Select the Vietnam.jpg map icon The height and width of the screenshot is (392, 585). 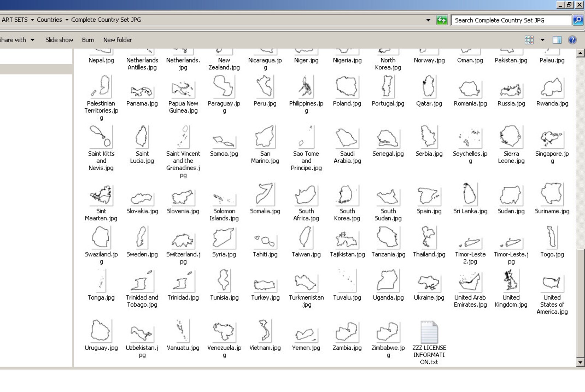click(x=265, y=331)
